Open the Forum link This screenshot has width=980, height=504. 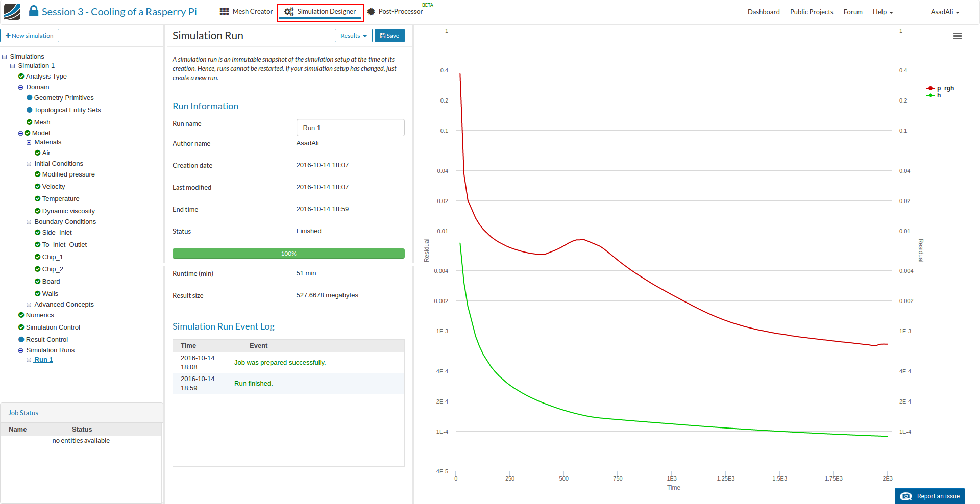tap(853, 12)
